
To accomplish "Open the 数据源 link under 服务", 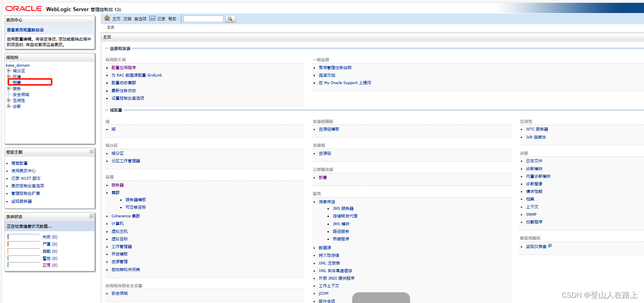I will click(x=325, y=247).
